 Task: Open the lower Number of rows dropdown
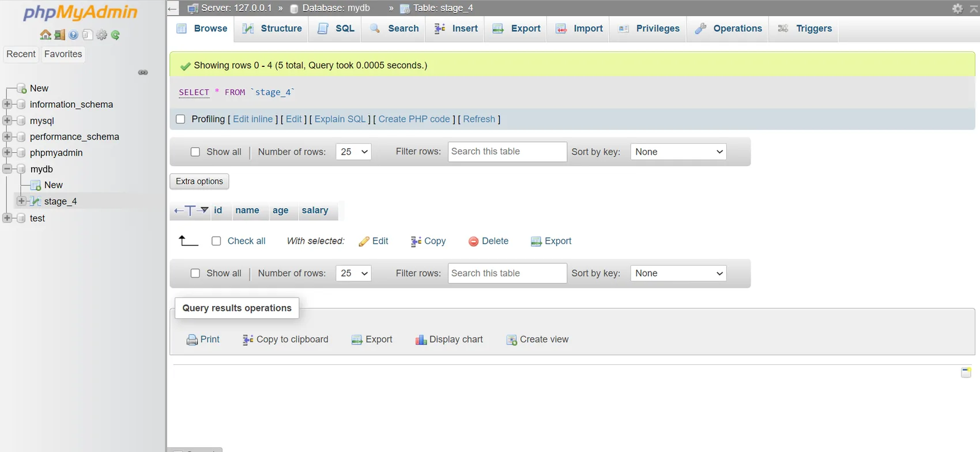[353, 273]
